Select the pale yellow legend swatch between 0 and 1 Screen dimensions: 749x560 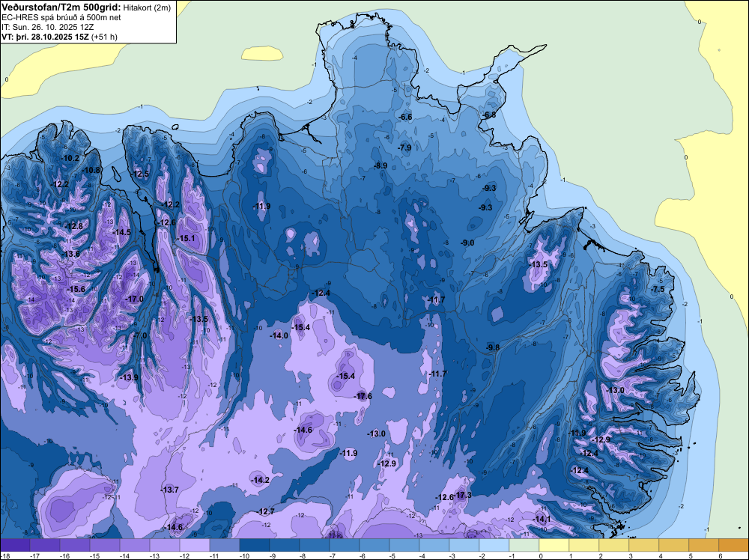554,546
